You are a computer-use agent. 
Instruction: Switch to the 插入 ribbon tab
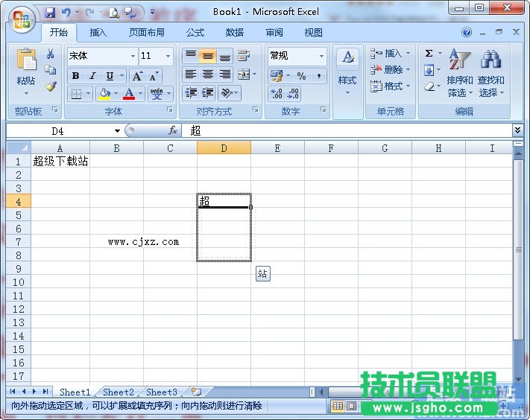point(98,33)
